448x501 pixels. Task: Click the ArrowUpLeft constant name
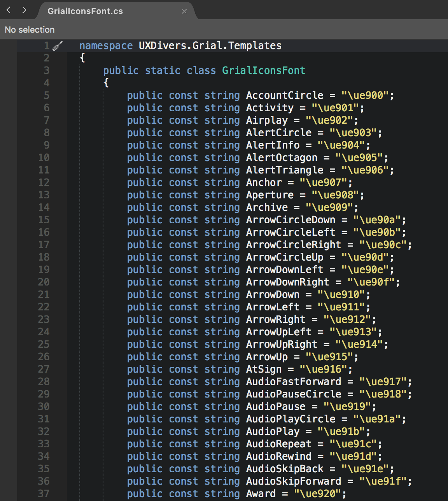(x=279, y=332)
